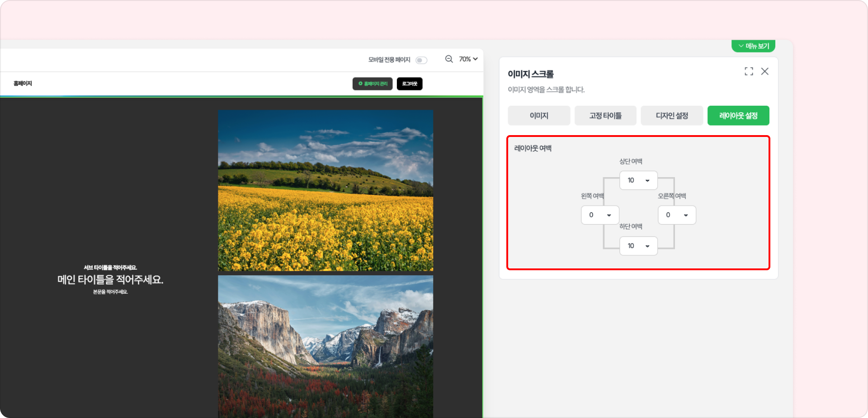Select the yellow flower field image
Viewport: 868px width, 418px height.
tap(325, 190)
